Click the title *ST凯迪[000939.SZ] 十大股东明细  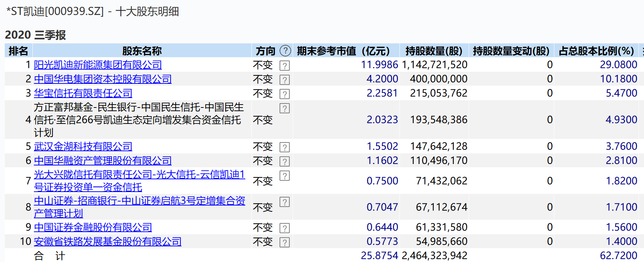click(x=93, y=11)
